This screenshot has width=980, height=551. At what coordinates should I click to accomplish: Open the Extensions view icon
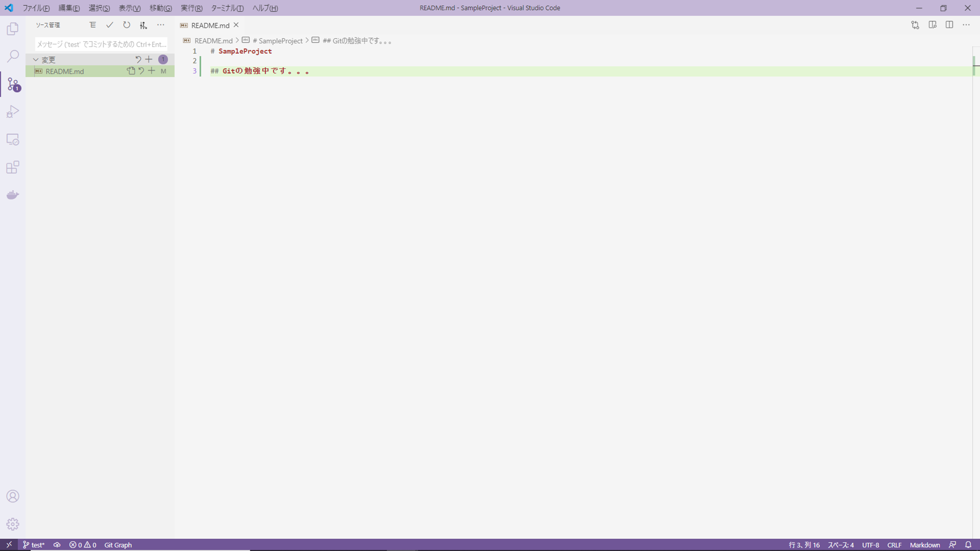pos(12,167)
